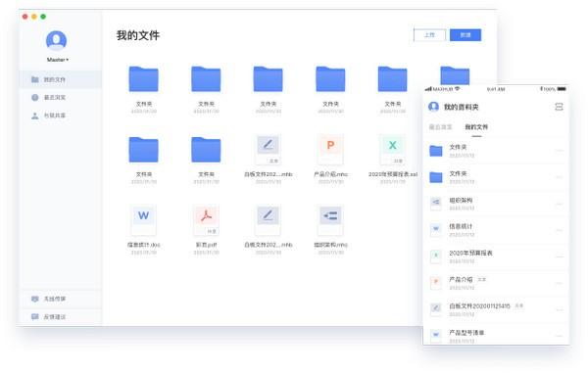Open more options for 2020年预算报表 row
Image resolution: width=588 pixels, height=373 pixels.
(x=560, y=256)
